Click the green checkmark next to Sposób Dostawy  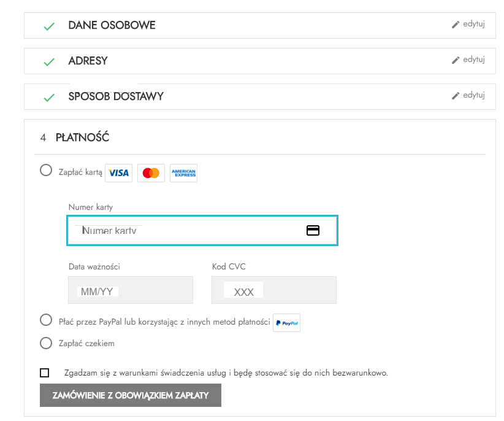(x=49, y=97)
